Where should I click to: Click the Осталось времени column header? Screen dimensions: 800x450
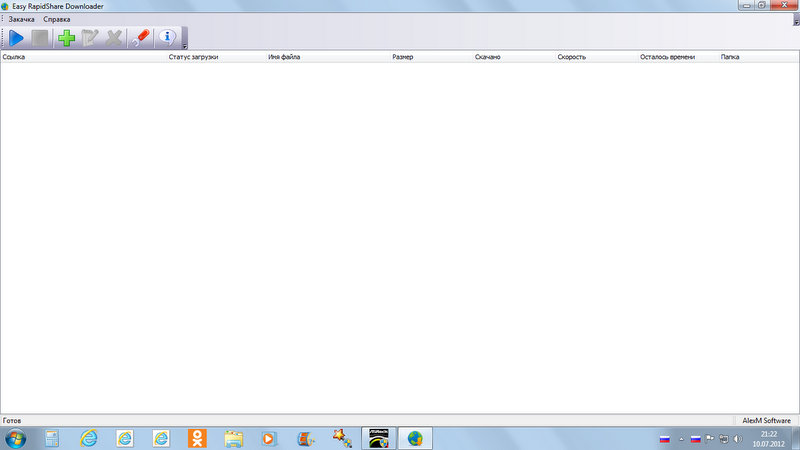click(679, 57)
